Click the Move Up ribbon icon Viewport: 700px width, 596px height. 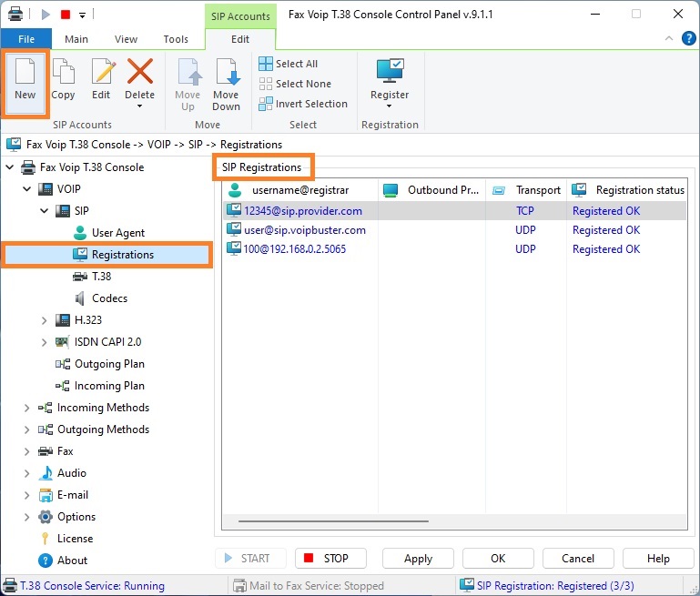point(189,71)
